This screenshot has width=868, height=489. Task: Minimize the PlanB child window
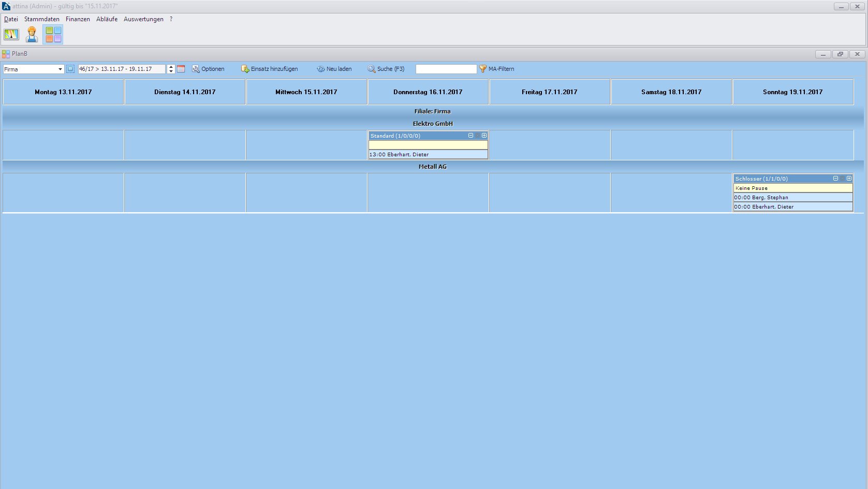[823, 54]
